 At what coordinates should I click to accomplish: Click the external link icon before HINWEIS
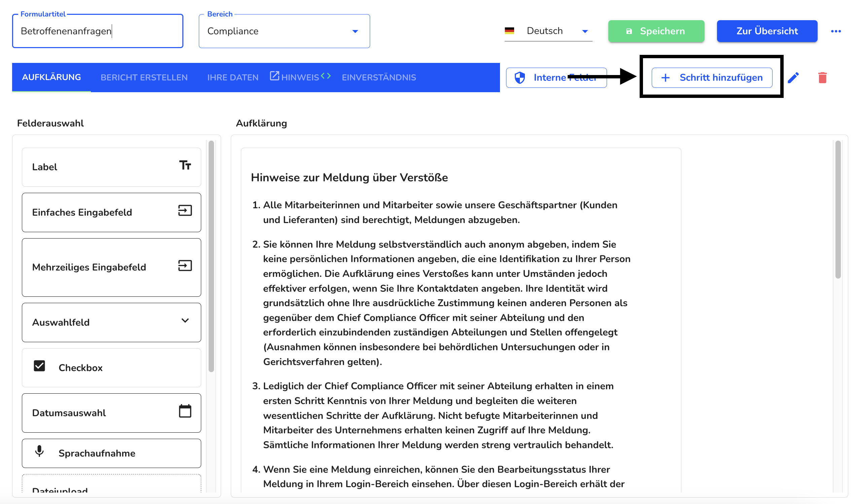click(x=275, y=76)
